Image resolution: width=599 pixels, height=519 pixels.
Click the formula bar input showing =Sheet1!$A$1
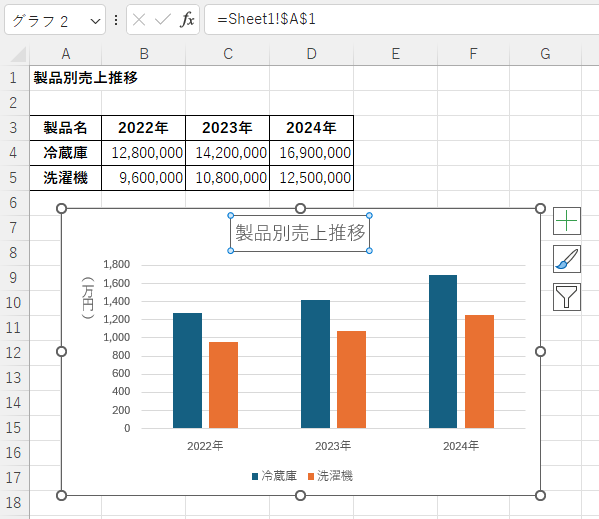tap(401, 19)
